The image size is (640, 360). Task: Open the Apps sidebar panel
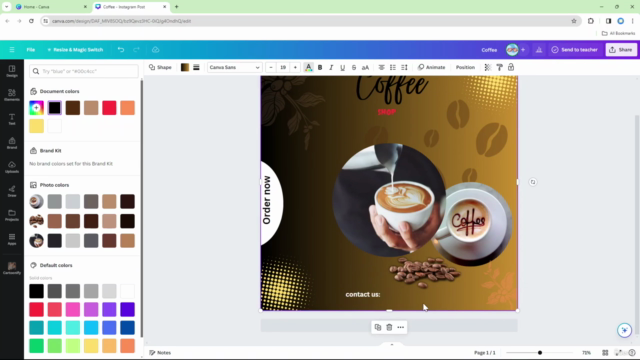pyautogui.click(x=12, y=239)
